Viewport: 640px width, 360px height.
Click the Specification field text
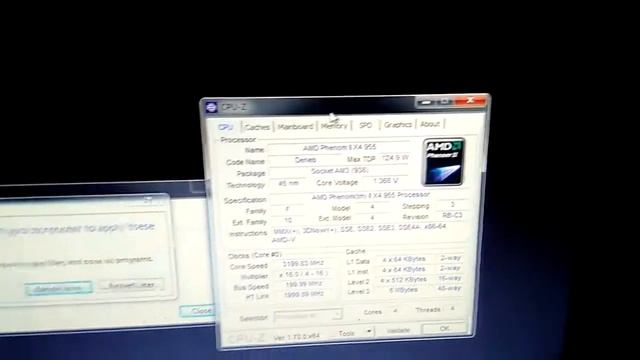[x=371, y=196]
